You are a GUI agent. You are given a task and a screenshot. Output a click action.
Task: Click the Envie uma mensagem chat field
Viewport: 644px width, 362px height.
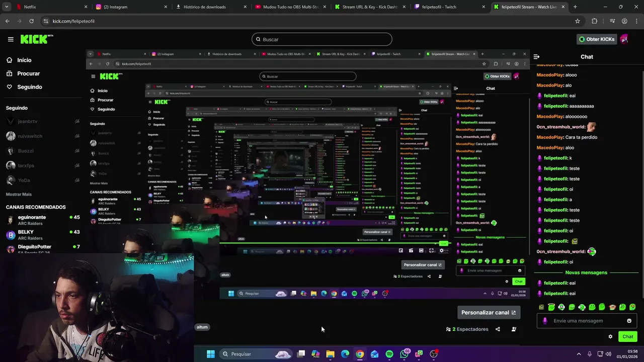click(x=586, y=321)
